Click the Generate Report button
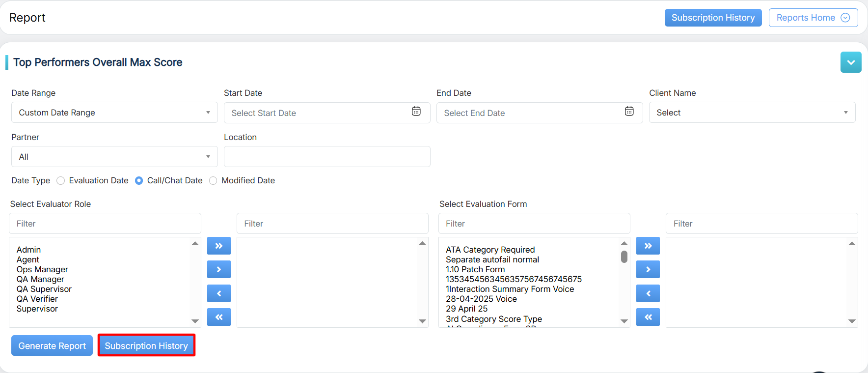Image resolution: width=868 pixels, height=373 pixels. tap(52, 346)
